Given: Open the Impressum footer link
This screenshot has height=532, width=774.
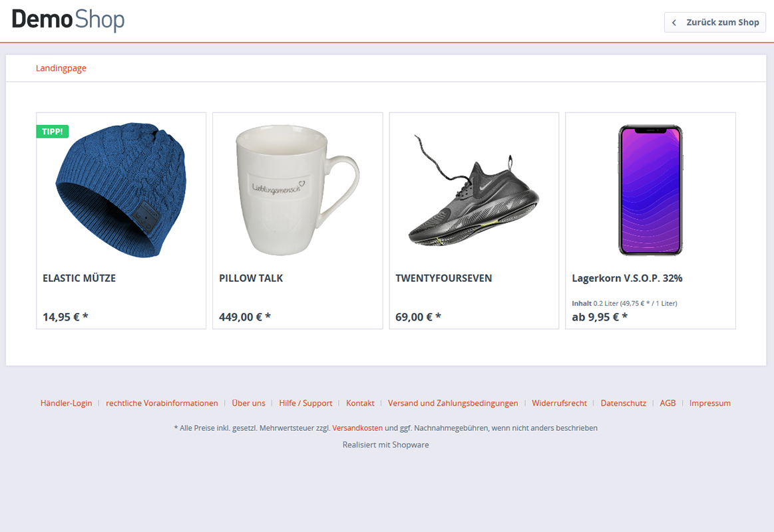Looking at the screenshot, I should [x=710, y=403].
